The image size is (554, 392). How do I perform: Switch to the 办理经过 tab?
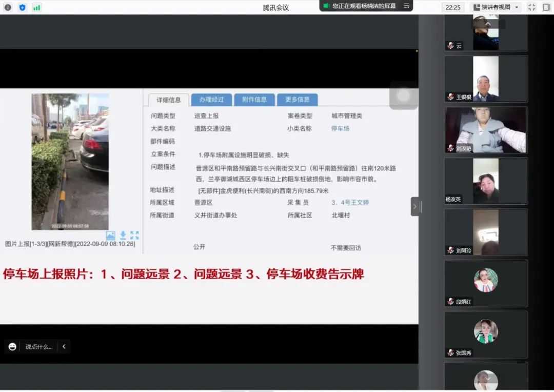pyautogui.click(x=211, y=100)
